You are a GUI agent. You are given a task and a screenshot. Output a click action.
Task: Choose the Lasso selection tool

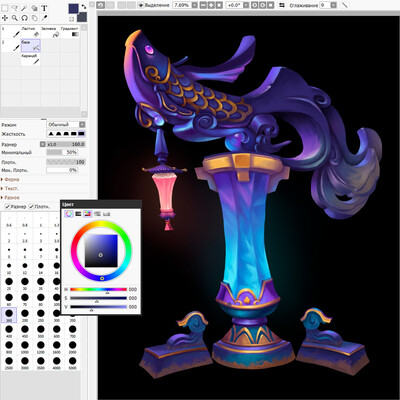point(15,8)
